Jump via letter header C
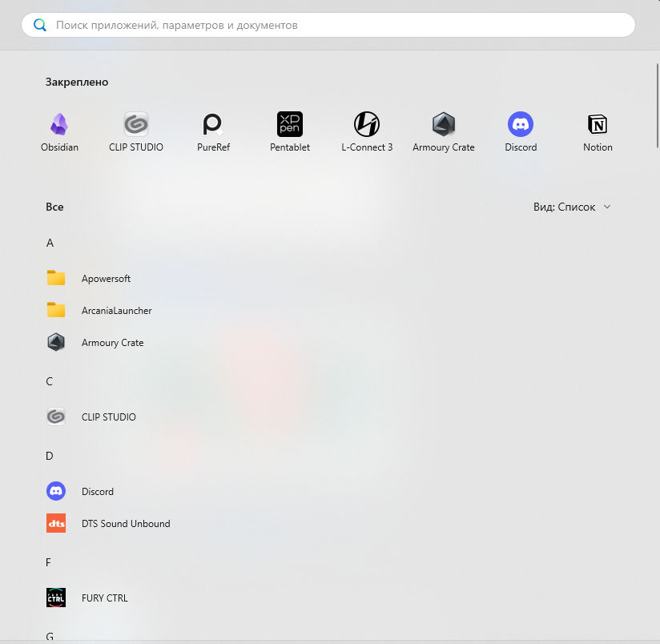 [49, 381]
